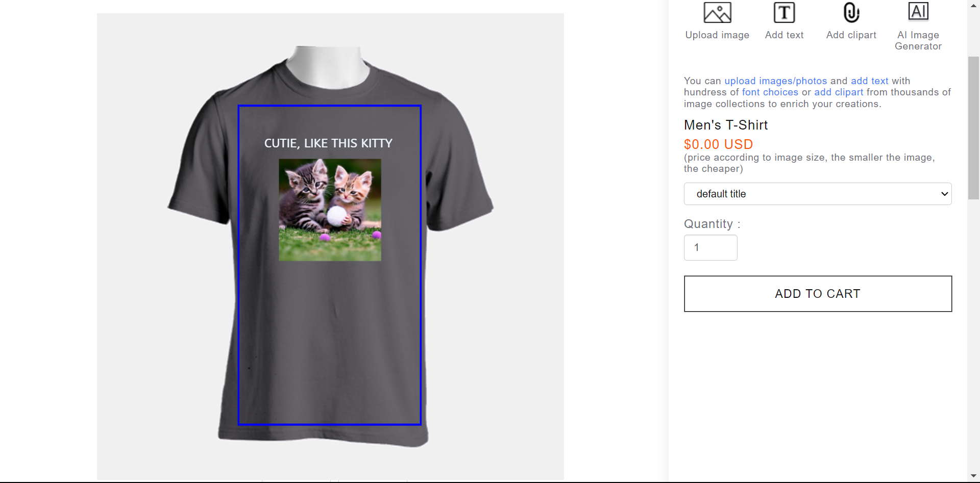Select the Add text T icon

point(784,13)
